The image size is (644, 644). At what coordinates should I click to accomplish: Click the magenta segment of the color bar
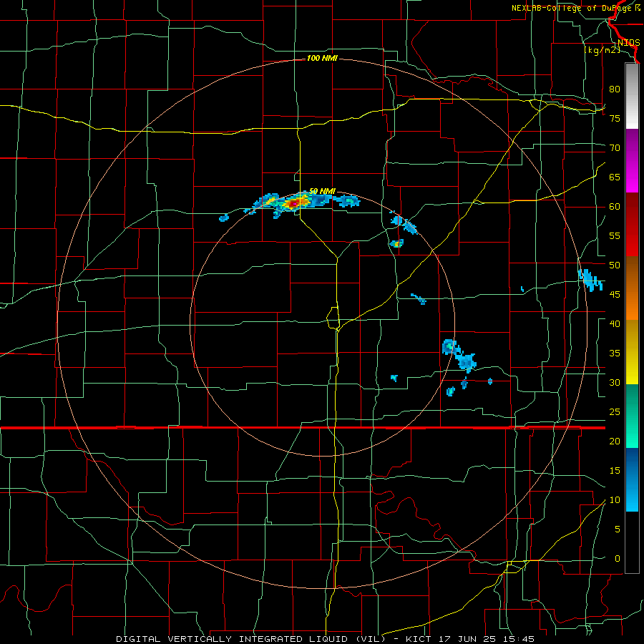coord(632,161)
